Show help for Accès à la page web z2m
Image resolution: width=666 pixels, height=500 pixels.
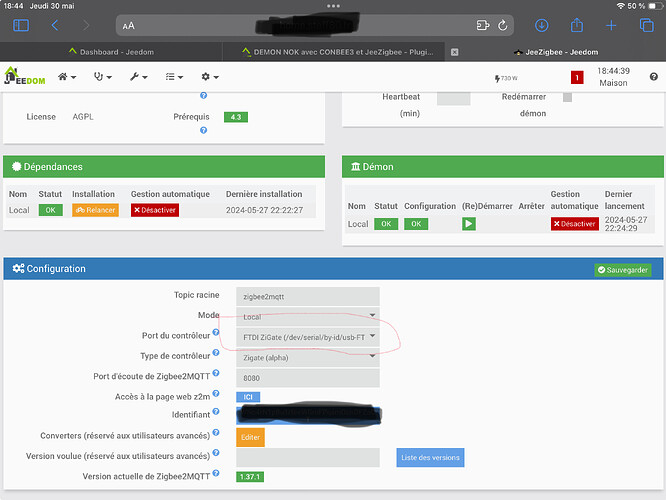216,393
